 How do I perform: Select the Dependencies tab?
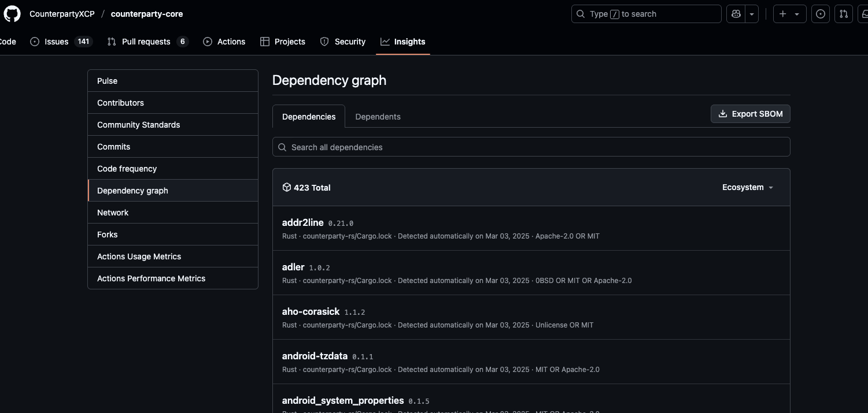pyautogui.click(x=309, y=117)
